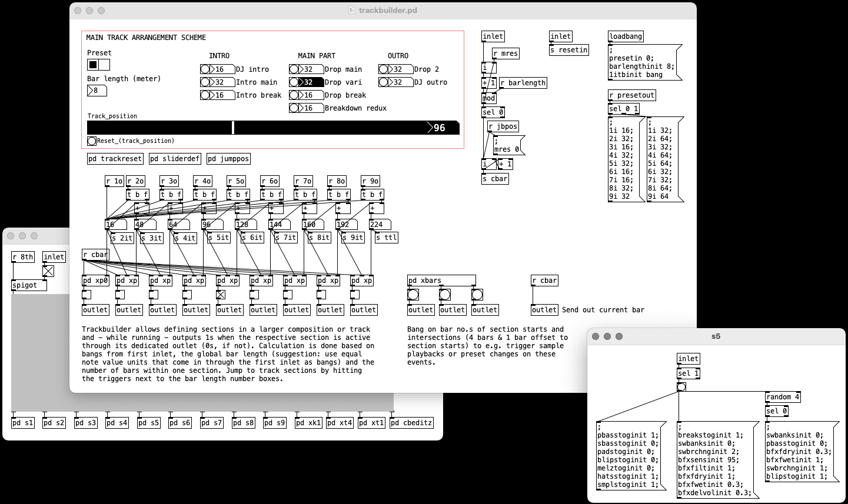Trigger the bang next to DJ intro
Viewport: 848px width, 504px height.
click(x=205, y=69)
